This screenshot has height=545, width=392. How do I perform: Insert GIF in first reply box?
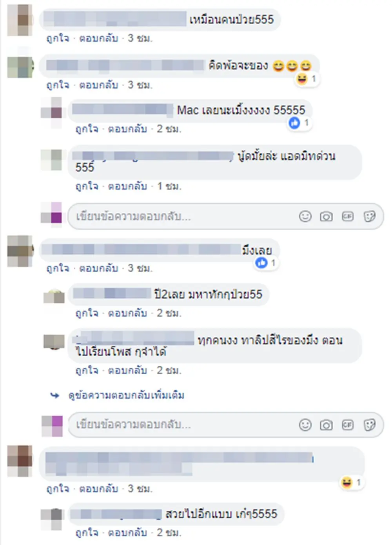point(347,216)
